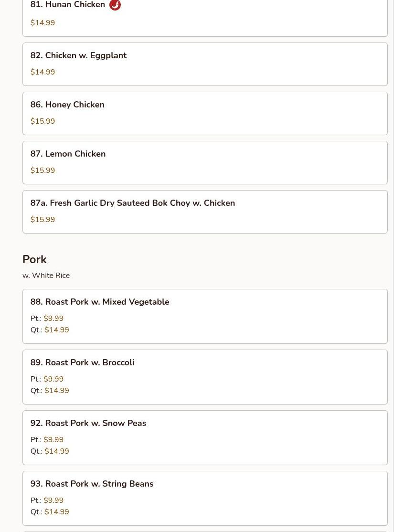Image resolution: width=403 pixels, height=532 pixels.
Task: Select 89. Roast Pork w. Broccoli
Action: 82,362
